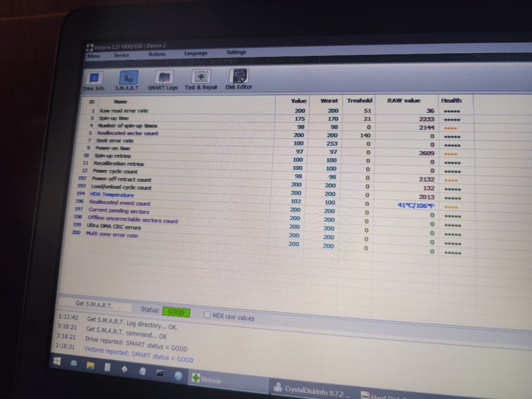Select the HDA Temperature attribute
532x399 pixels.
(x=112, y=195)
